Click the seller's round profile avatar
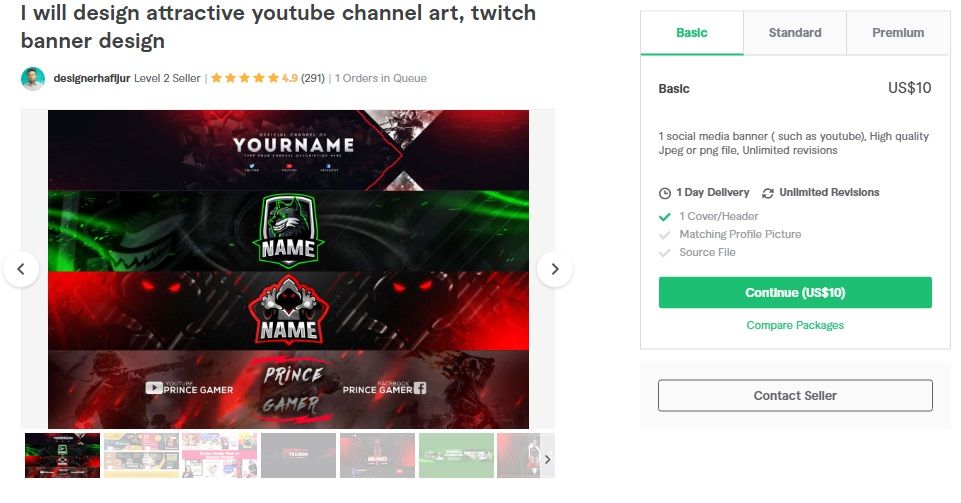Screen dimensions: 961x503 32,78
